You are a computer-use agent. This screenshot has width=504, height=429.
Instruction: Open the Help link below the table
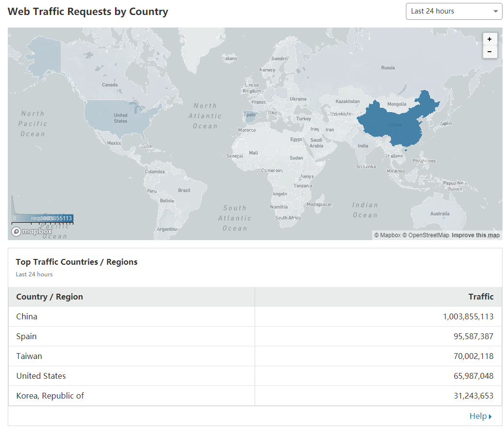tap(480, 416)
